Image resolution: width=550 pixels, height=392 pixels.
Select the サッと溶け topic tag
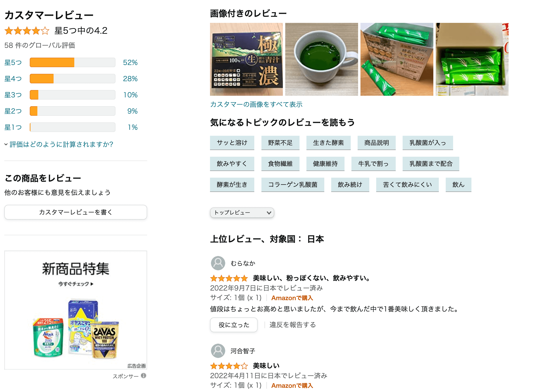pos(232,143)
